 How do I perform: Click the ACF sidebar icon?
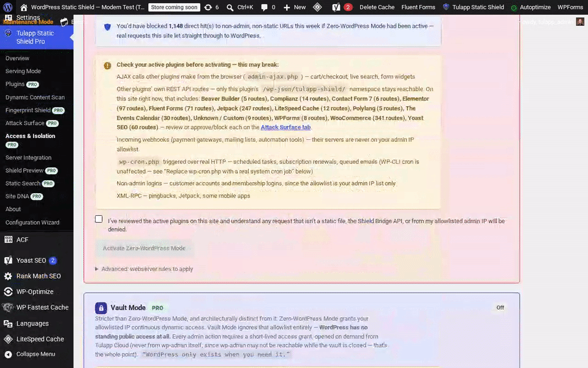pos(8,240)
